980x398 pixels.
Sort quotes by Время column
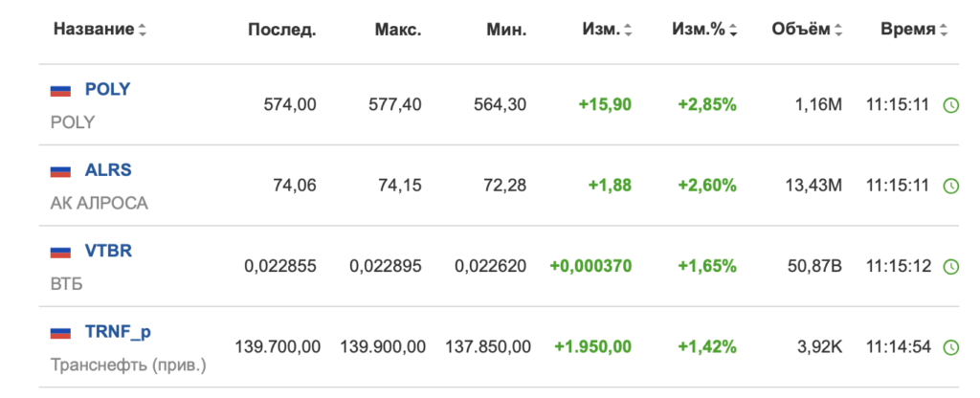914,30
